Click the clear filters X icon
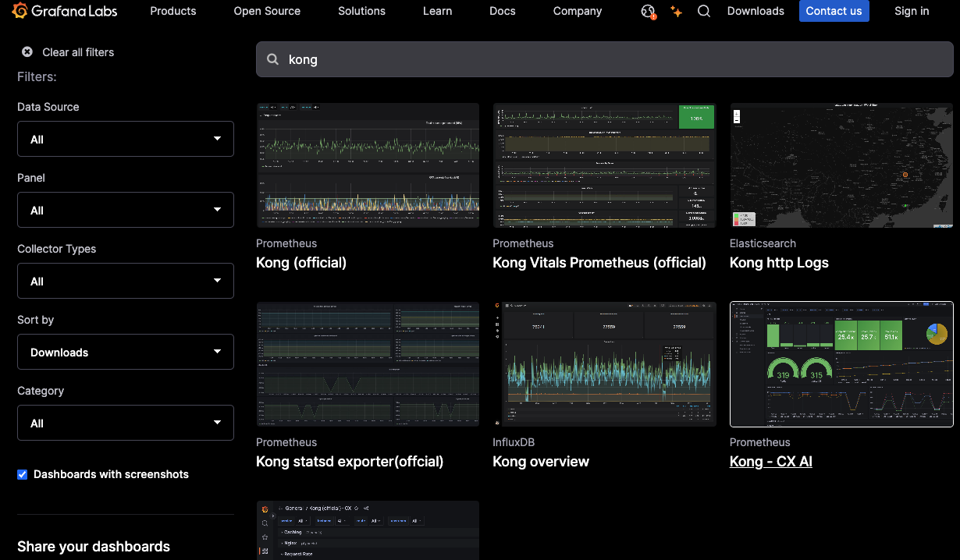960x560 pixels. pos(27,51)
